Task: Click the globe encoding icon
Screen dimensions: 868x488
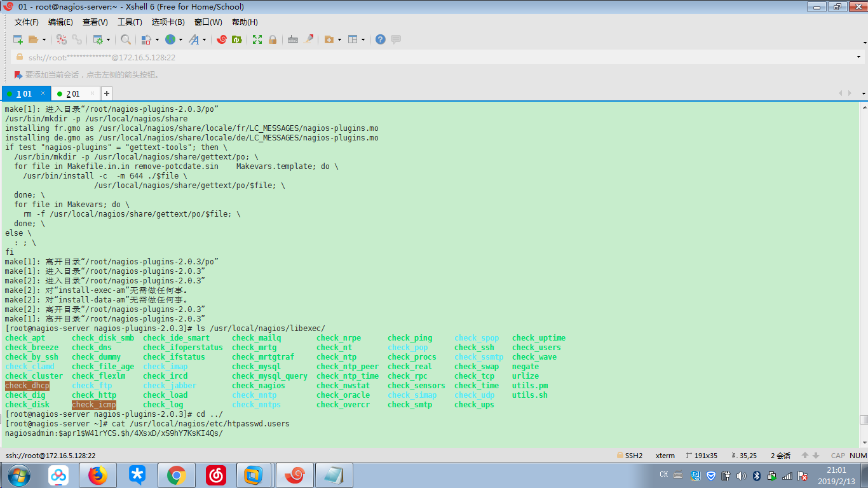Action: tap(170, 39)
